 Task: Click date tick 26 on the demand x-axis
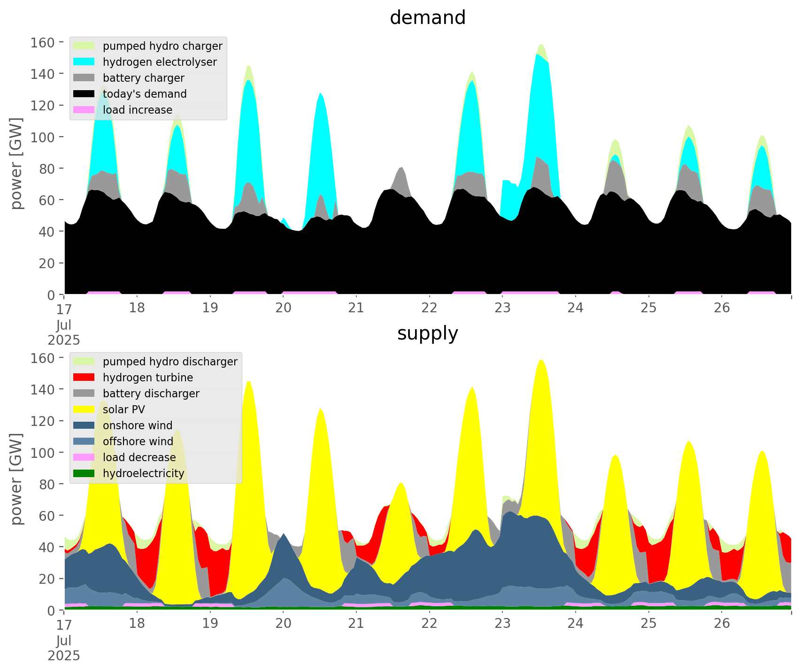[x=722, y=308]
